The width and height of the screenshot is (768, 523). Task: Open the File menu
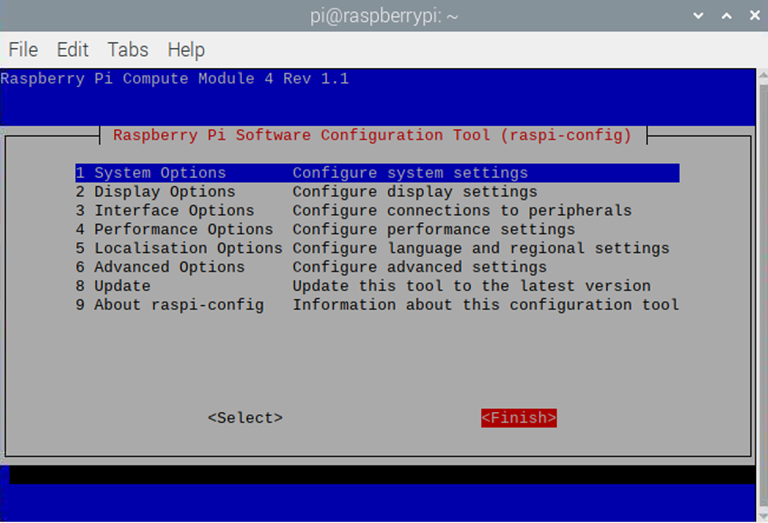click(x=23, y=49)
